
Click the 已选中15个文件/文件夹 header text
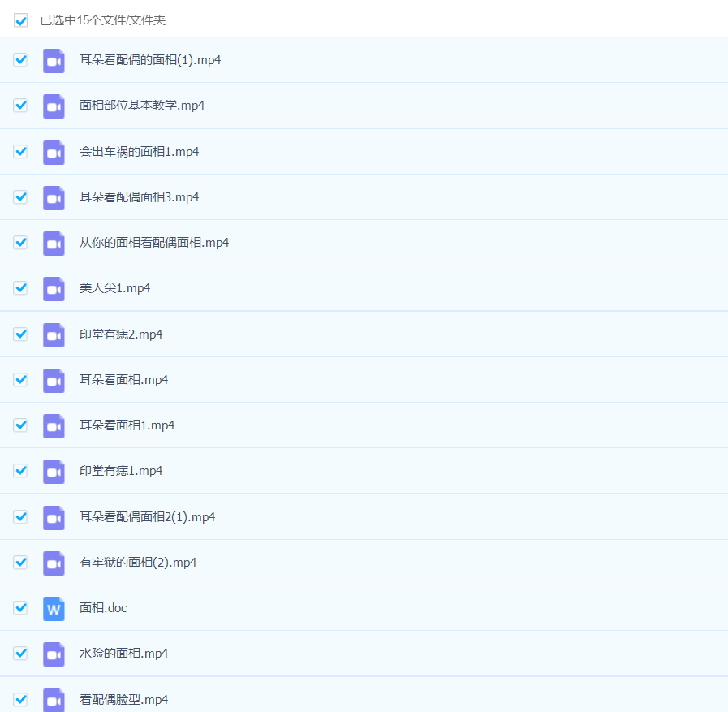coord(102,20)
